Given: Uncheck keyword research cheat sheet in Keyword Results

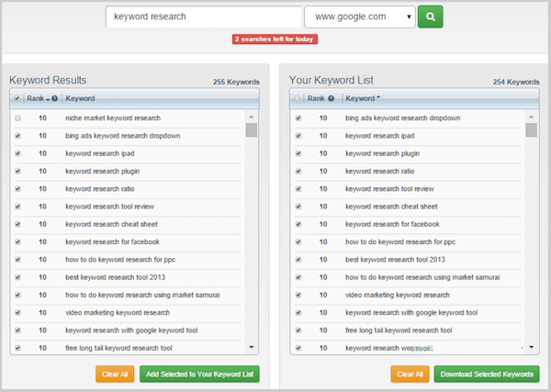Looking at the screenshot, I should (x=18, y=224).
